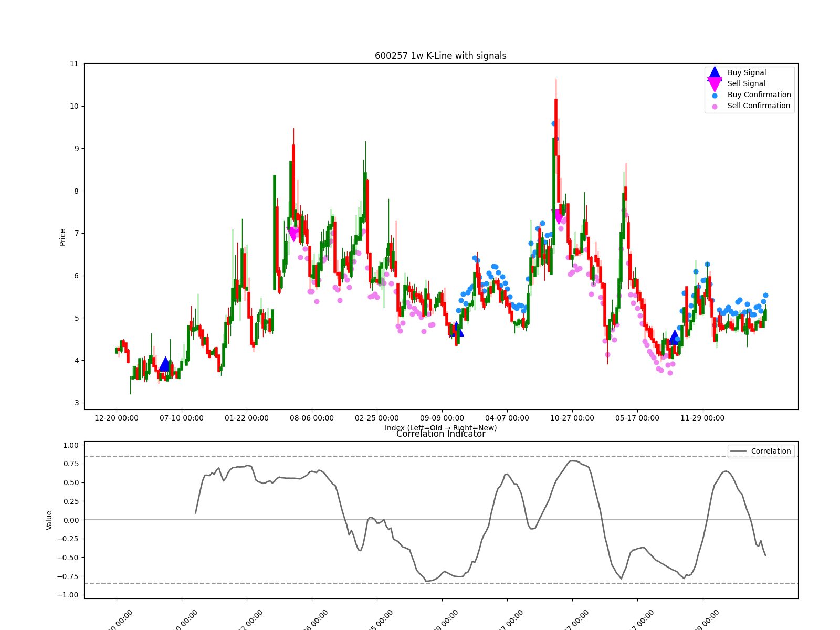Click the magenta Sell Signal triangle in legend
840x630 pixels.
pyautogui.click(x=715, y=85)
